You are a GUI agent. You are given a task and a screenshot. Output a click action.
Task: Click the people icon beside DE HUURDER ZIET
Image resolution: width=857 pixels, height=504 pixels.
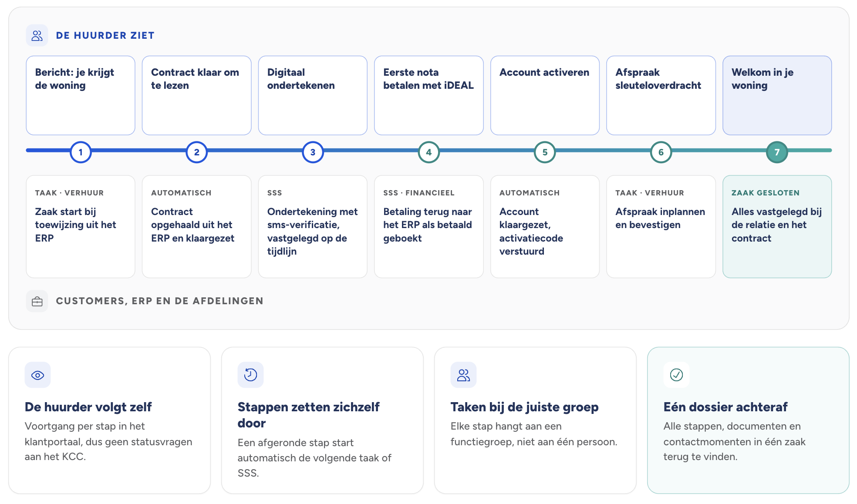[x=37, y=35]
